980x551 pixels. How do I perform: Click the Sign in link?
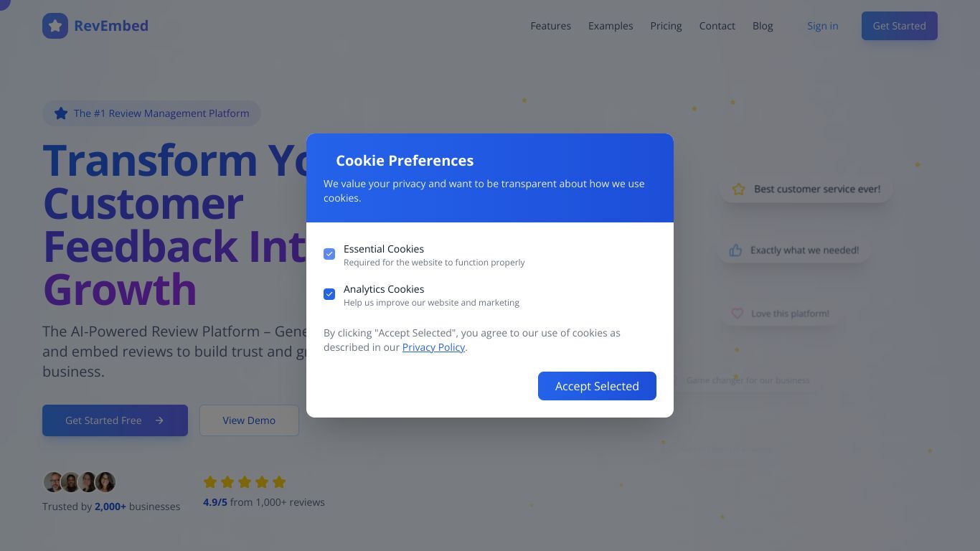click(x=822, y=26)
